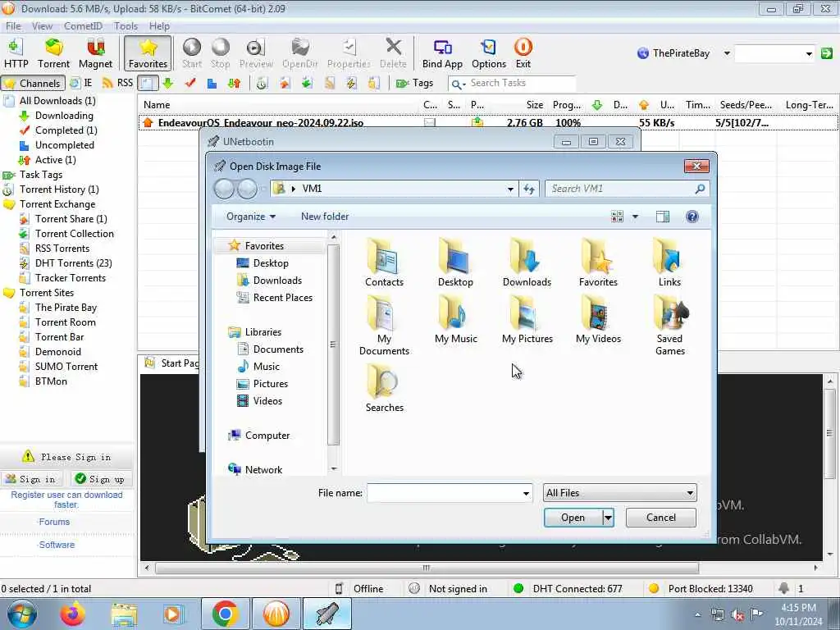Open the Downloads folder thumbnail
840x630 pixels.
(x=527, y=262)
